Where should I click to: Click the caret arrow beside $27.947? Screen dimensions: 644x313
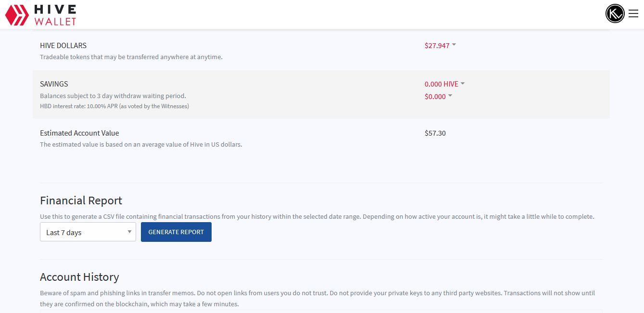coord(454,45)
